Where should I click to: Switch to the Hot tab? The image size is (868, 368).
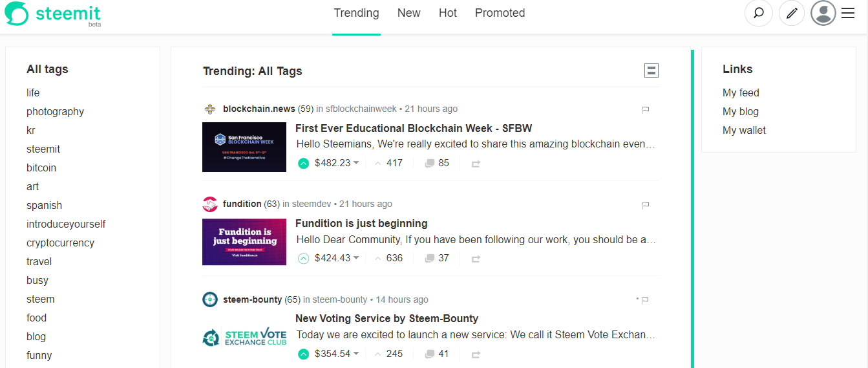[x=448, y=13]
